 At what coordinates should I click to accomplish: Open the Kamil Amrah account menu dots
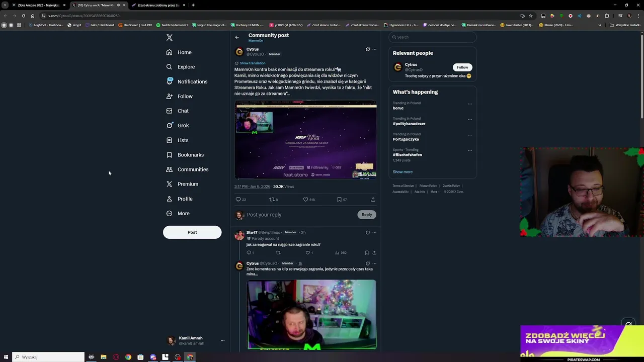coord(222,341)
